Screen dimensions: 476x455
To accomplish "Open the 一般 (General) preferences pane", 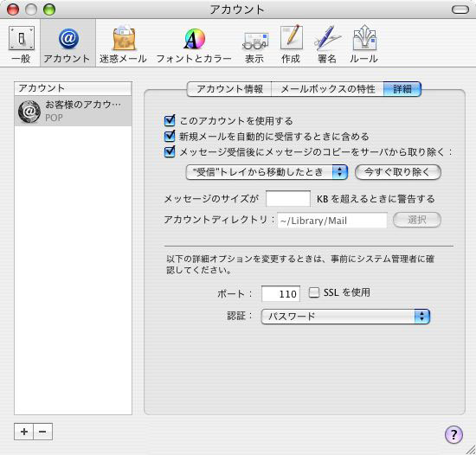I will click(21, 44).
